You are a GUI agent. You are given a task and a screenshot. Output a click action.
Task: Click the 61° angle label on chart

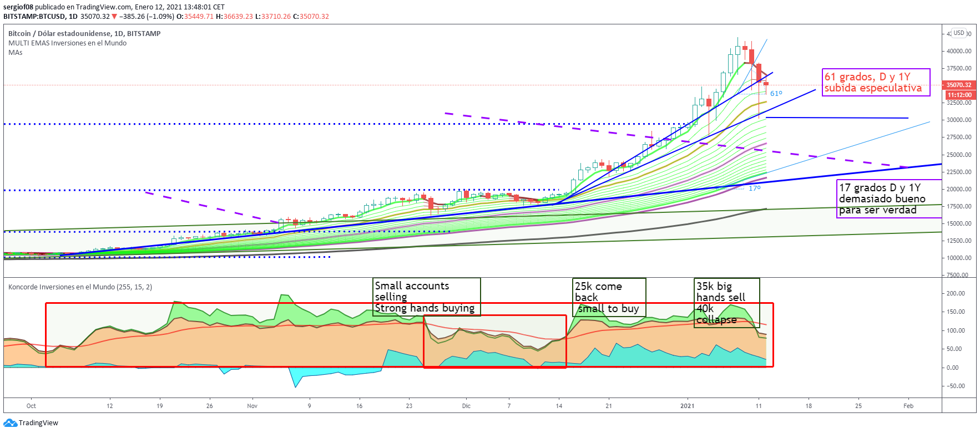[776, 94]
